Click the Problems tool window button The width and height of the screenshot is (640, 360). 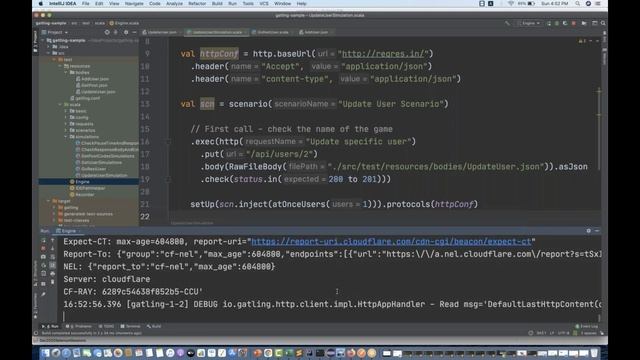79,327
